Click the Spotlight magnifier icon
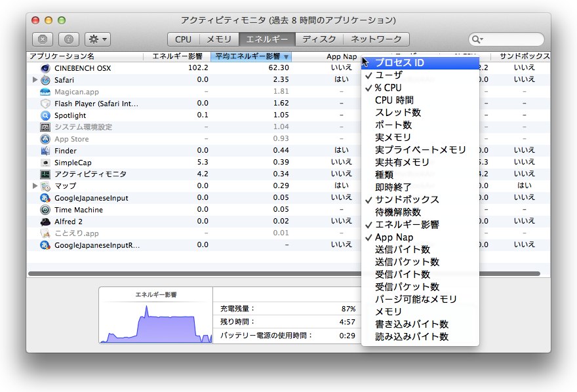Viewport: 577px width, 392px height. (45, 115)
